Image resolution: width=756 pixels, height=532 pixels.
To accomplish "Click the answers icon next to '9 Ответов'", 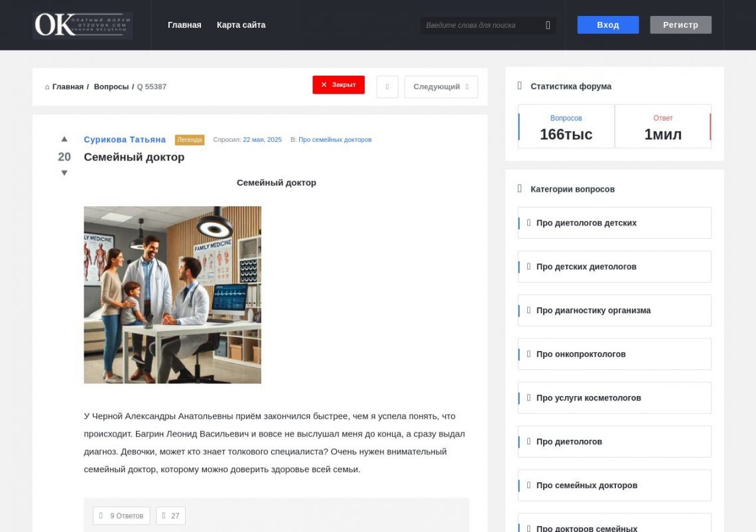I will tap(101, 515).
